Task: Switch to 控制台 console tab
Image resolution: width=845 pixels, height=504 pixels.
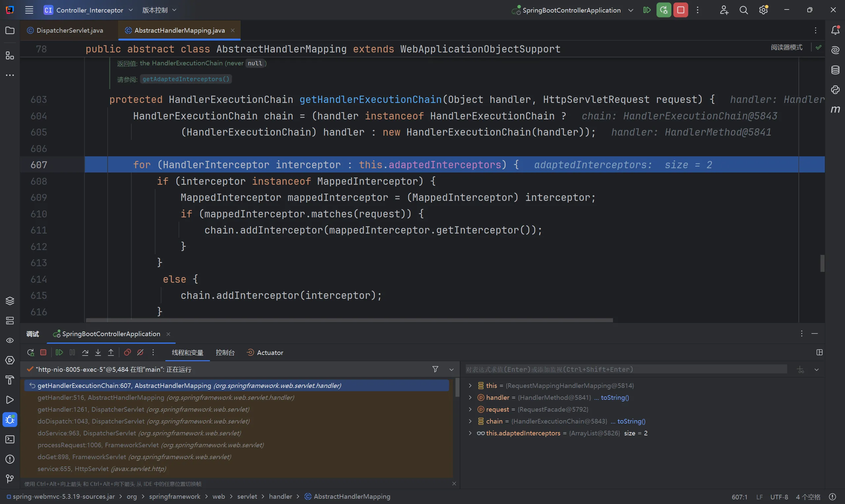Action: [x=225, y=353]
